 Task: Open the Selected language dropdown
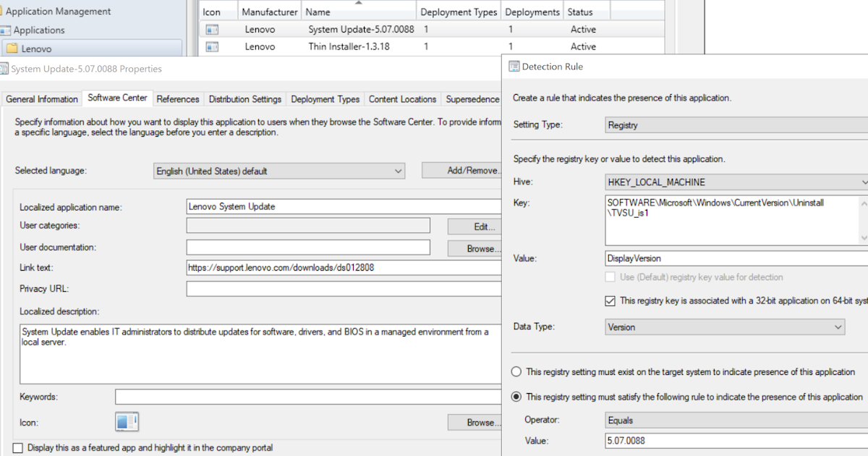(x=279, y=171)
